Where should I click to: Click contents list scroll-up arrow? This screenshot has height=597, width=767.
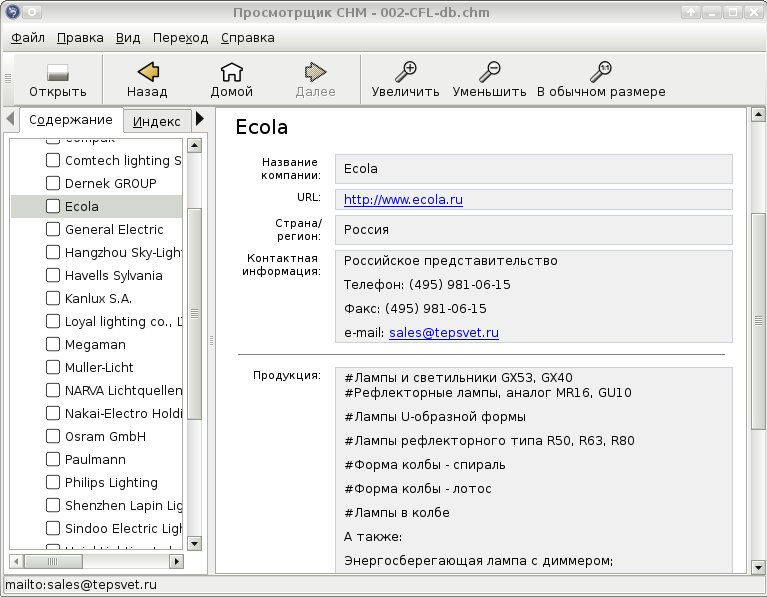tap(194, 145)
